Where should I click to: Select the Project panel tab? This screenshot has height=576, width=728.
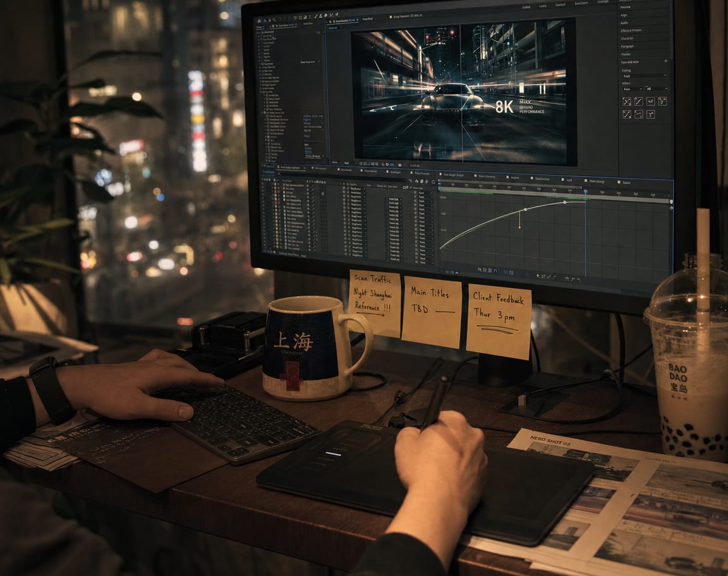(260, 27)
